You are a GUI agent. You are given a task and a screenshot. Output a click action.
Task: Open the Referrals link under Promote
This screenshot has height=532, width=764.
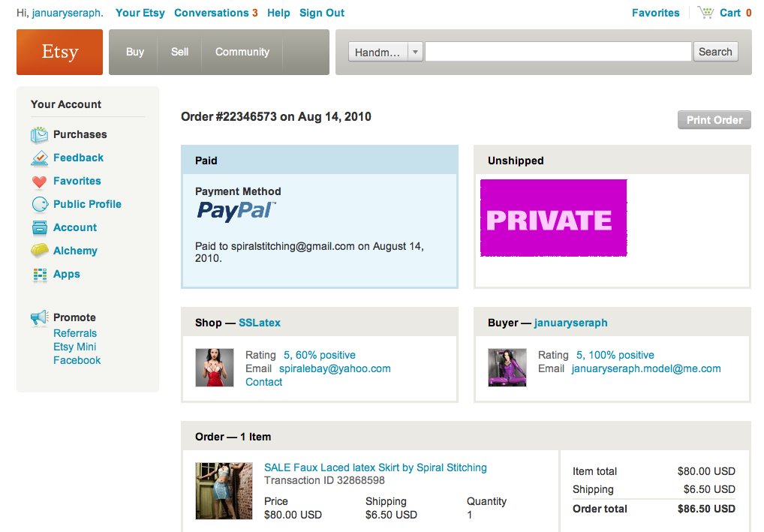tap(75, 333)
